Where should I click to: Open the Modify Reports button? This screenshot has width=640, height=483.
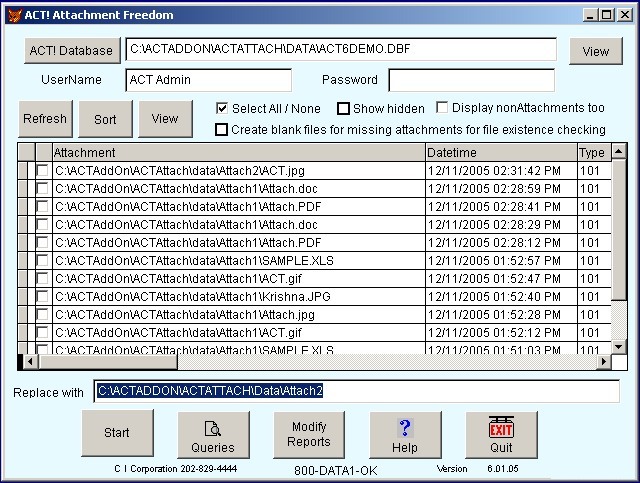[x=309, y=434]
